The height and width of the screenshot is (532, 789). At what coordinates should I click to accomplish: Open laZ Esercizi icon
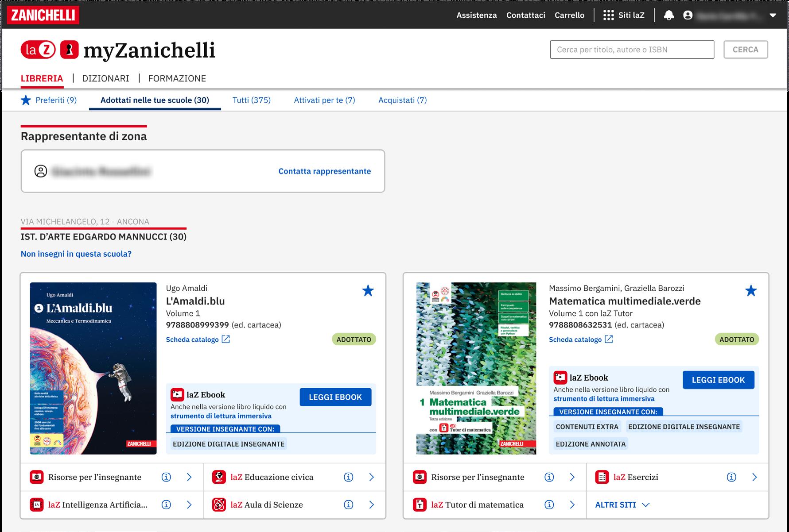coord(602,477)
